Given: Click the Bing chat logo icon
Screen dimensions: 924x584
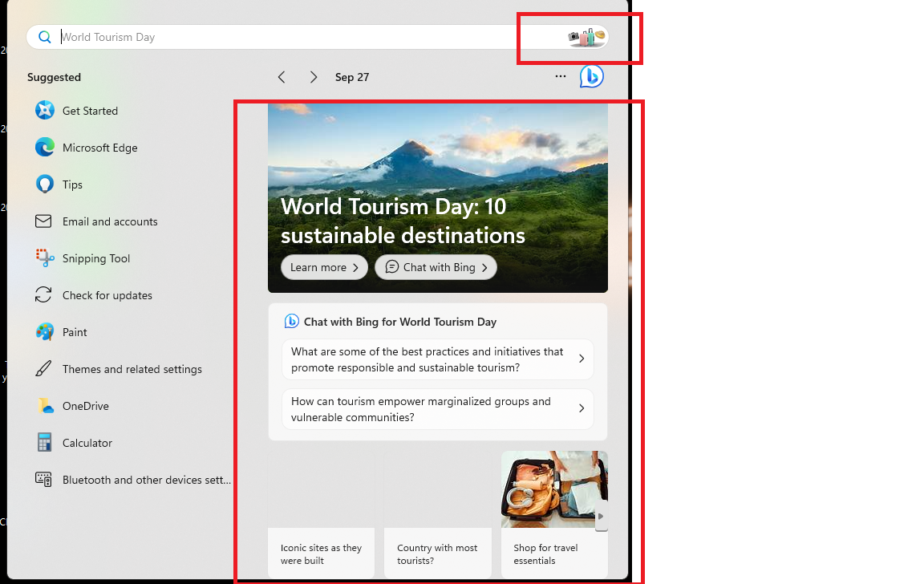Looking at the screenshot, I should point(592,77).
